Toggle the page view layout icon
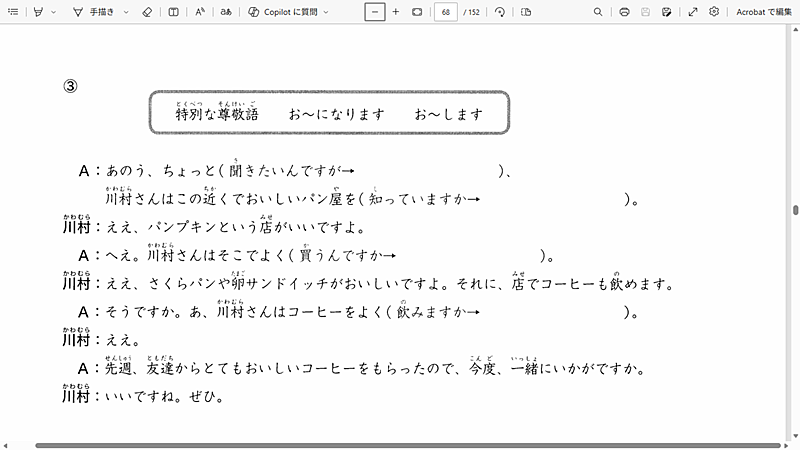This screenshot has width=800, height=450. tap(174, 12)
